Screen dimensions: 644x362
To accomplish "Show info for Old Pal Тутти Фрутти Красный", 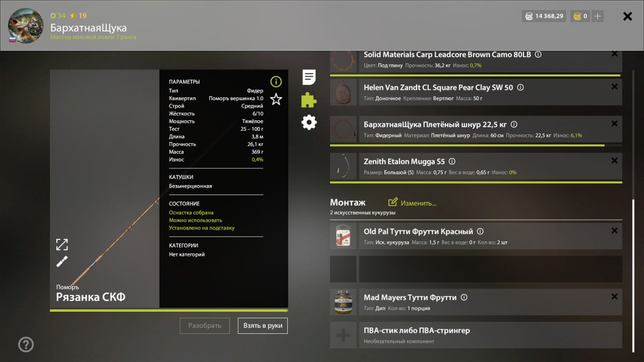I will coord(480,232).
